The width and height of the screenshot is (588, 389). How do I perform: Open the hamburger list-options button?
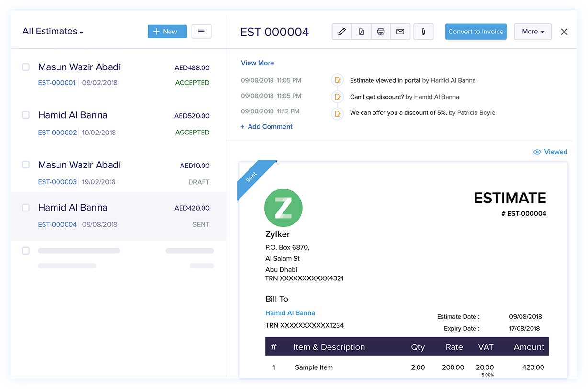(201, 32)
